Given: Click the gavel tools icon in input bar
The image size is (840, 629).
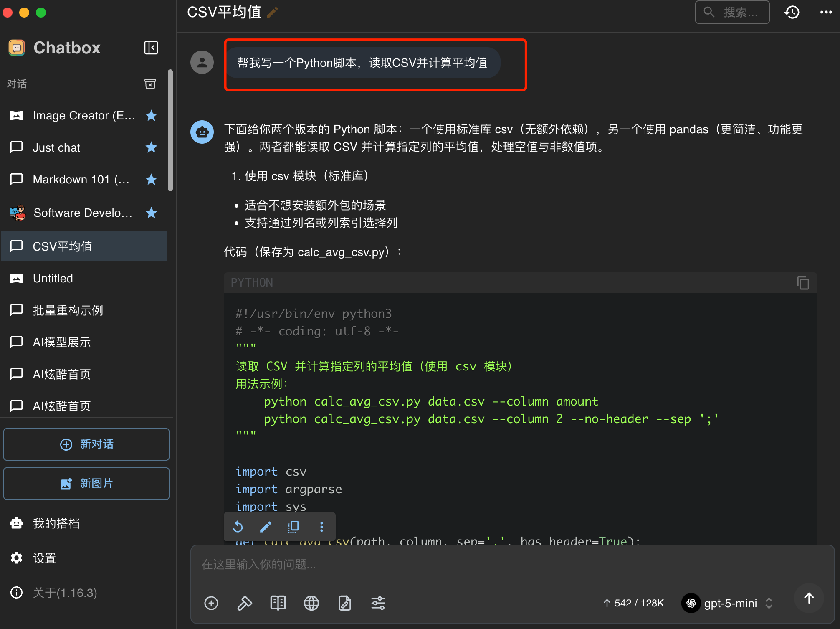Looking at the screenshot, I should click(244, 603).
